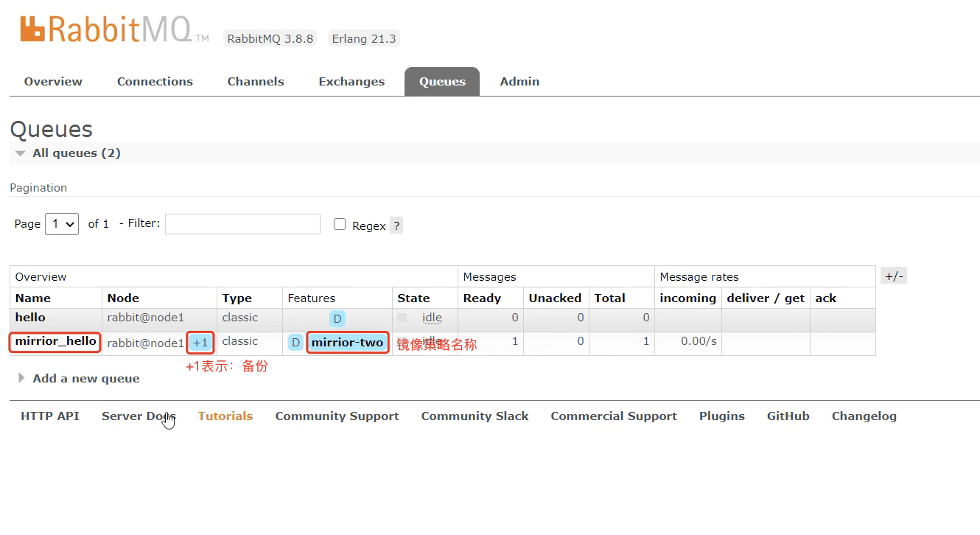The height and width of the screenshot is (535, 980).
Task: Click the classic type cell in mirrior_hello row
Action: (240, 341)
